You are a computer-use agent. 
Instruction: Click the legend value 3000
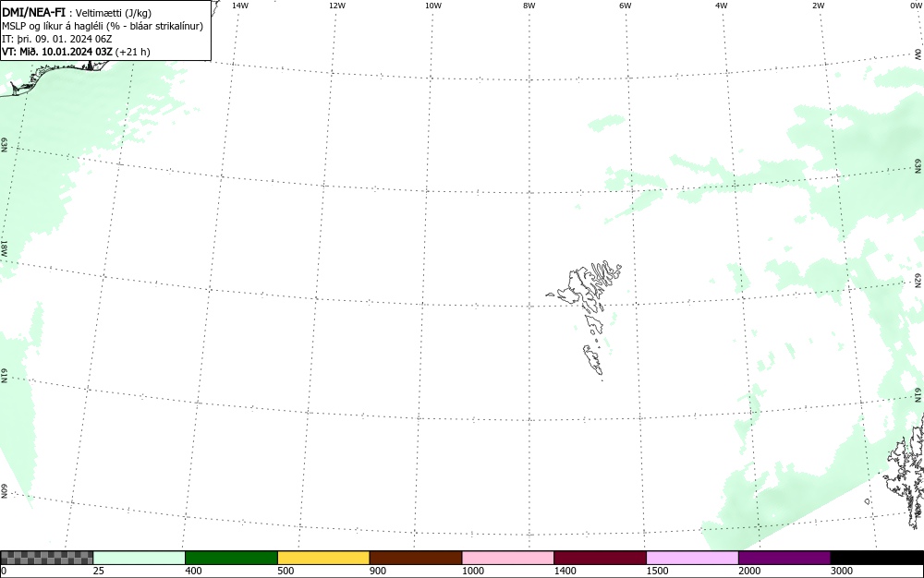pos(842,571)
